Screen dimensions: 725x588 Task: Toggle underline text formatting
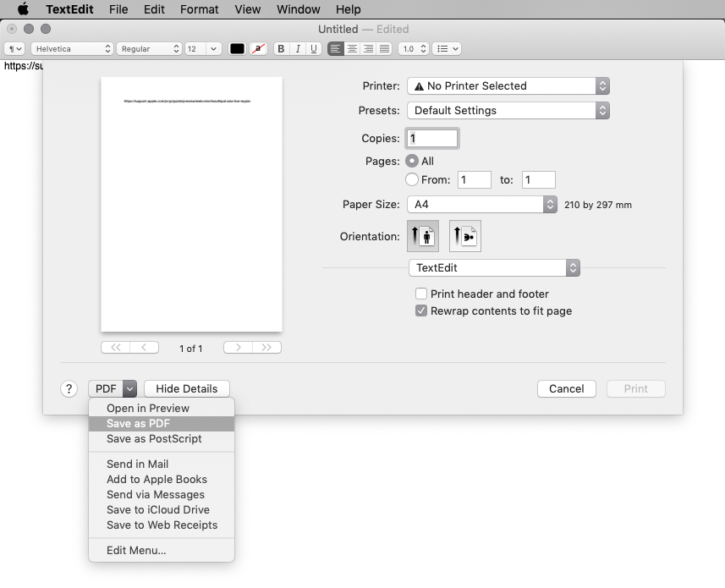click(314, 49)
